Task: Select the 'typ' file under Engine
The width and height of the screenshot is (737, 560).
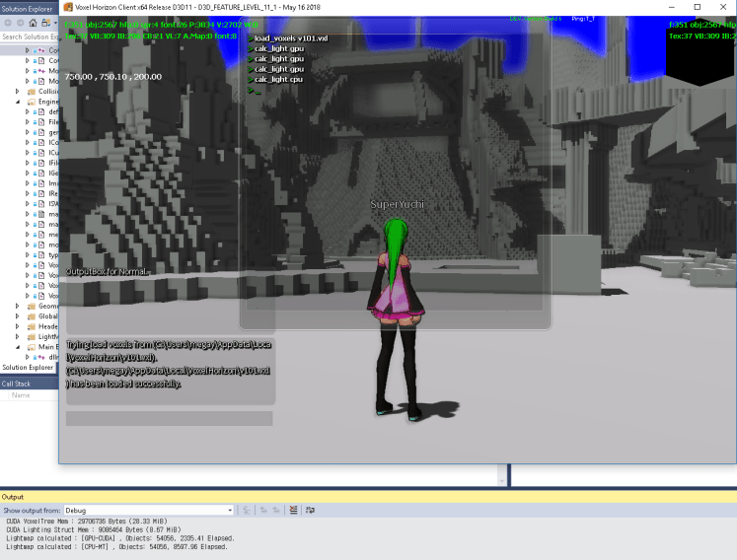Action: [53, 254]
